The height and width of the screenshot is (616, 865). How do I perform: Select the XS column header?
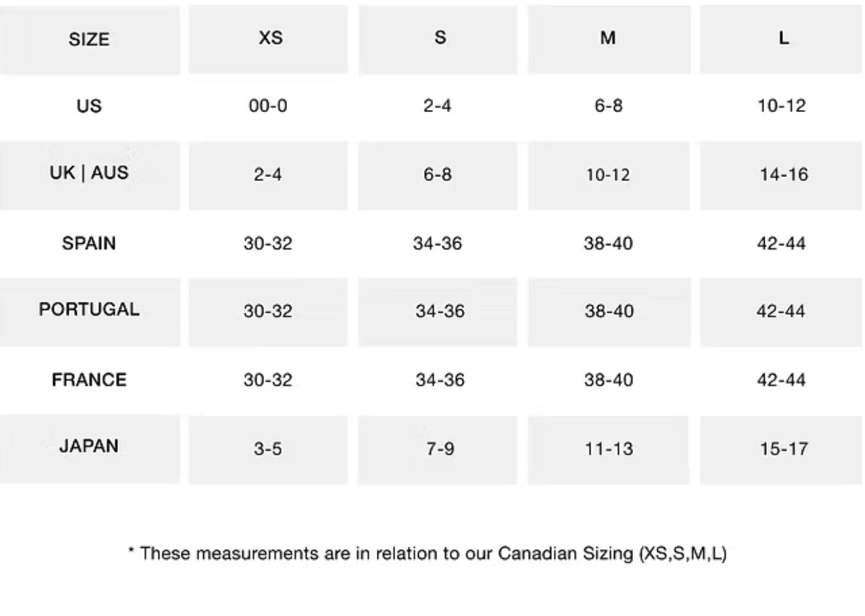point(270,38)
